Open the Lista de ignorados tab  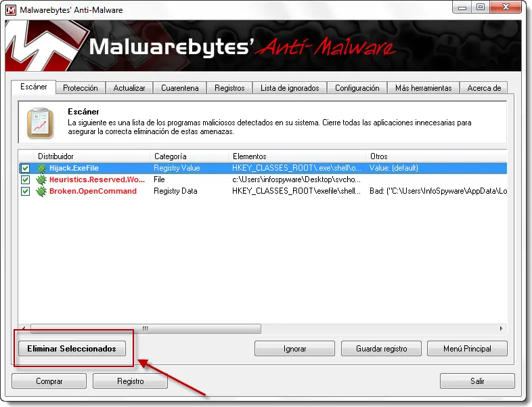290,88
